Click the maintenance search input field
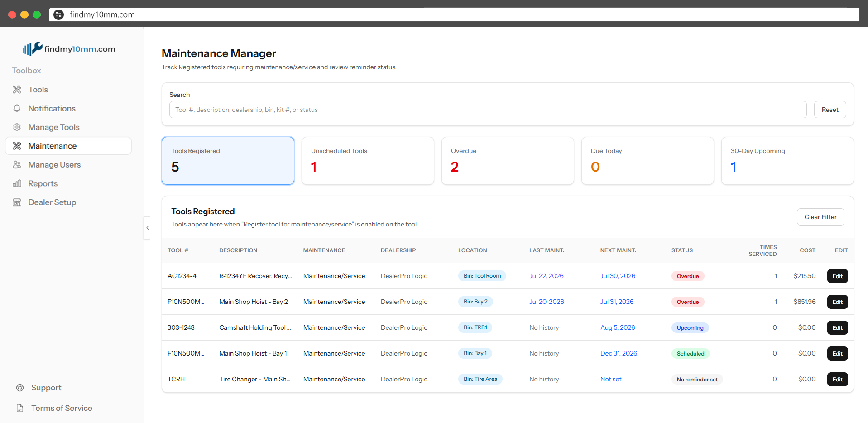 click(488, 110)
